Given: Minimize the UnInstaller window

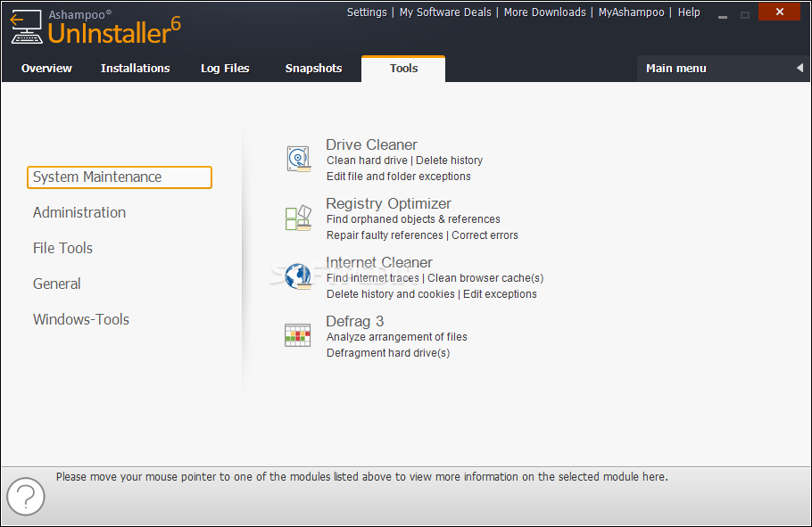Looking at the screenshot, I should point(723,15).
